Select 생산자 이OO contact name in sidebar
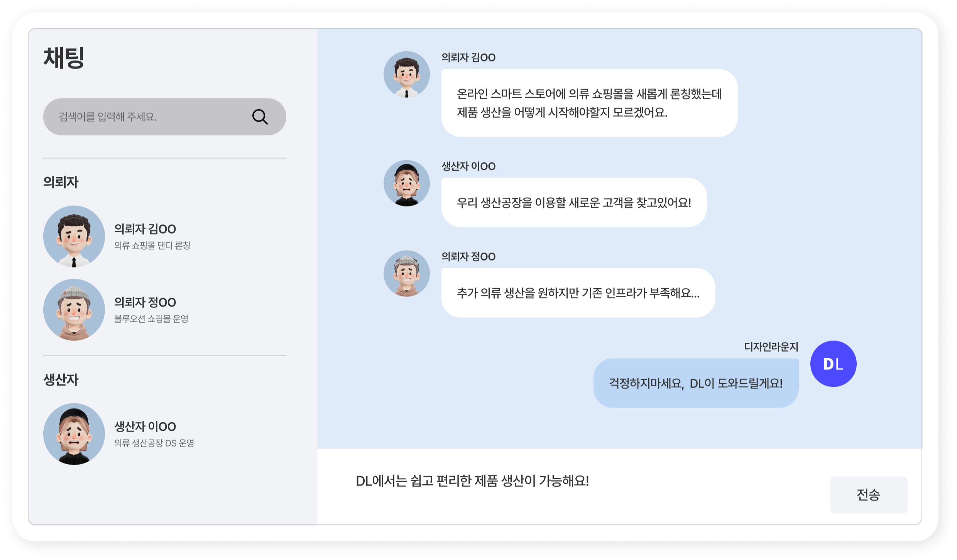This screenshot has height=560, width=957. point(145,427)
